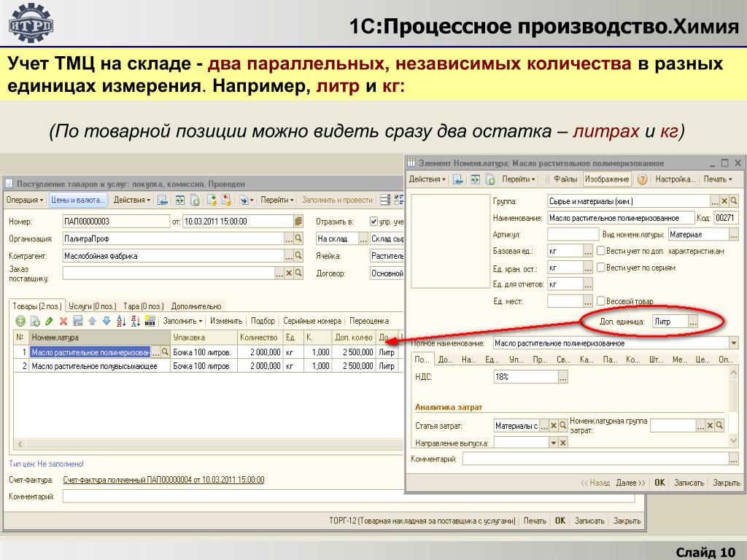Click refresh icon in Поступление товаров toolbar
Image resolution: width=747 pixels, height=560 pixels.
point(179,200)
